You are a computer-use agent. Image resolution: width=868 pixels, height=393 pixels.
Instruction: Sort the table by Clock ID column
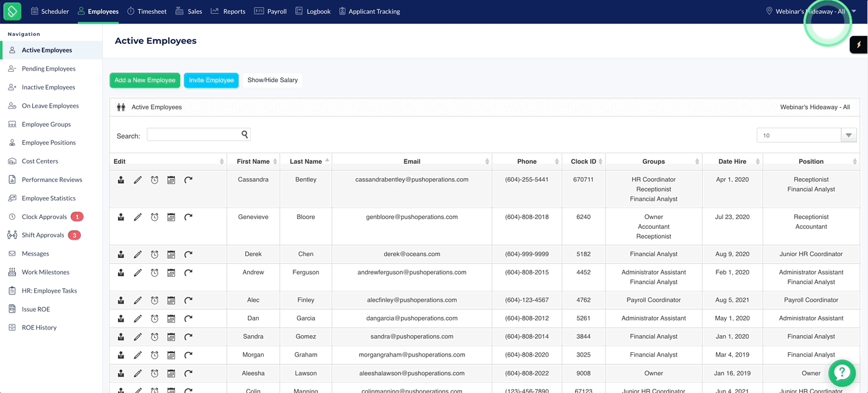[584, 161]
